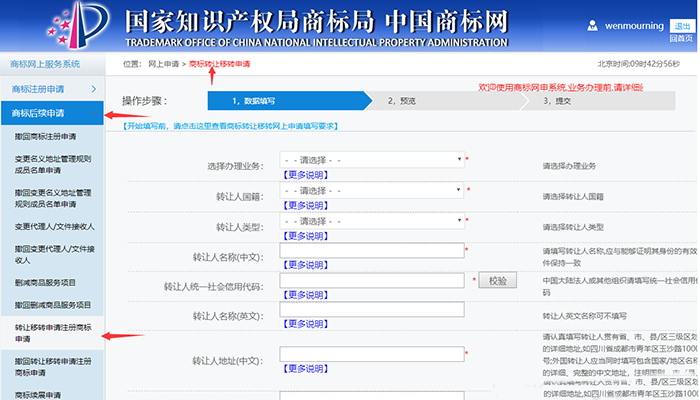Screen dimensions: 700x400
Task: Open 撤回变更名义地址管理规则成员名单申请
Action: point(53,198)
